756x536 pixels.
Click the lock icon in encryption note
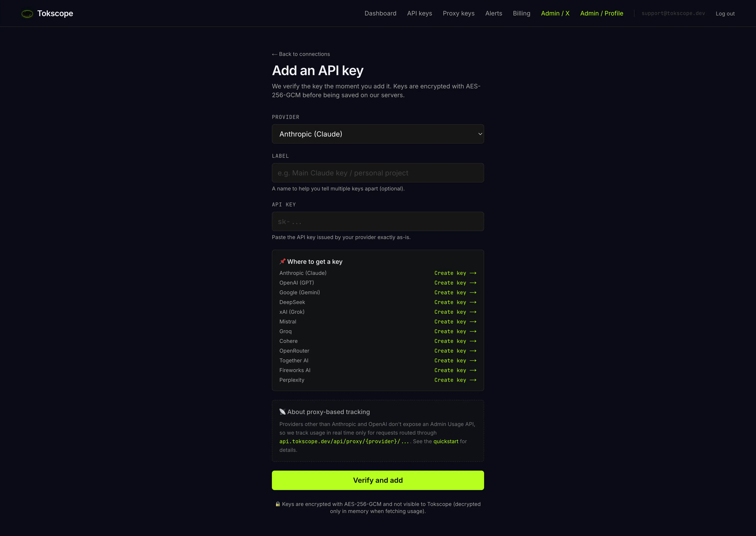click(x=278, y=504)
